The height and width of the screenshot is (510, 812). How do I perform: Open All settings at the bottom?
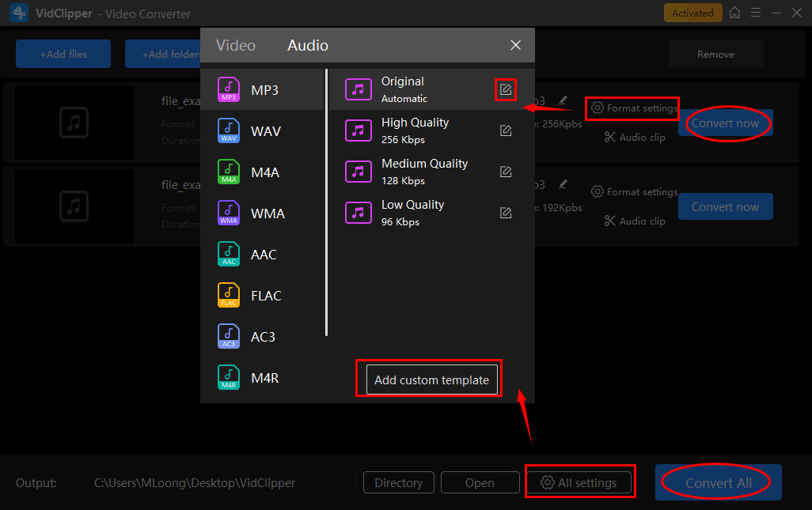coord(579,482)
